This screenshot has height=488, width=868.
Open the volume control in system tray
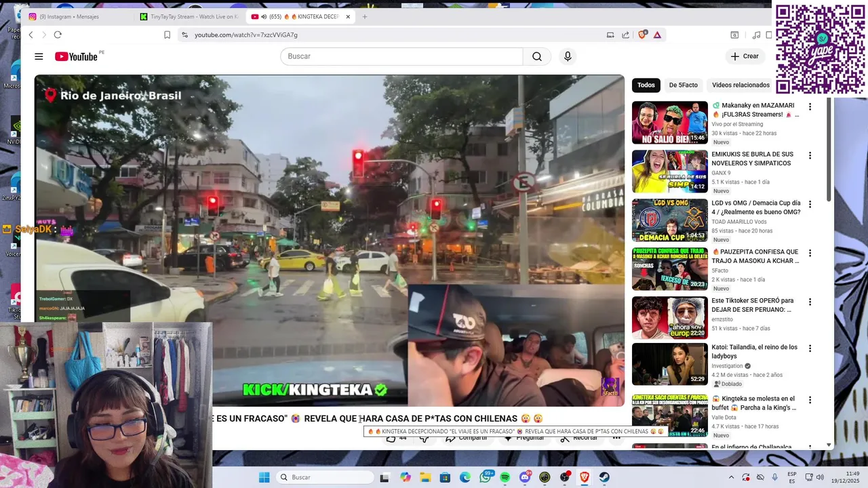point(820,477)
